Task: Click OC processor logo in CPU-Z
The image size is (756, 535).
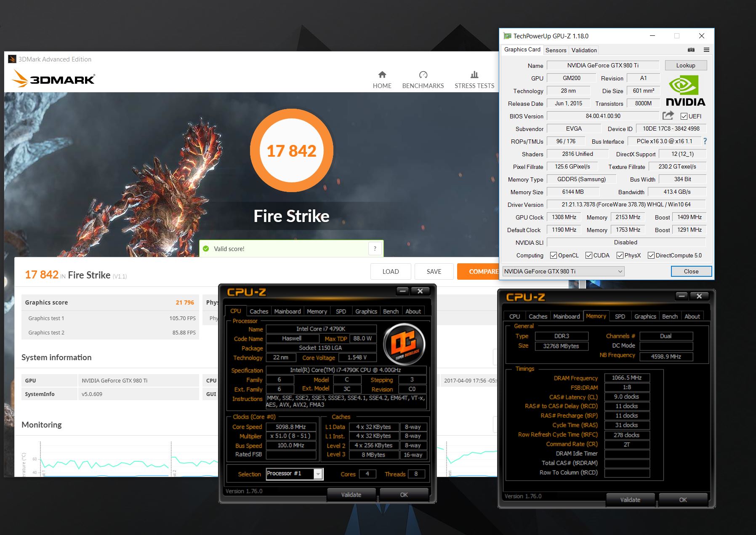Action: 404,344
